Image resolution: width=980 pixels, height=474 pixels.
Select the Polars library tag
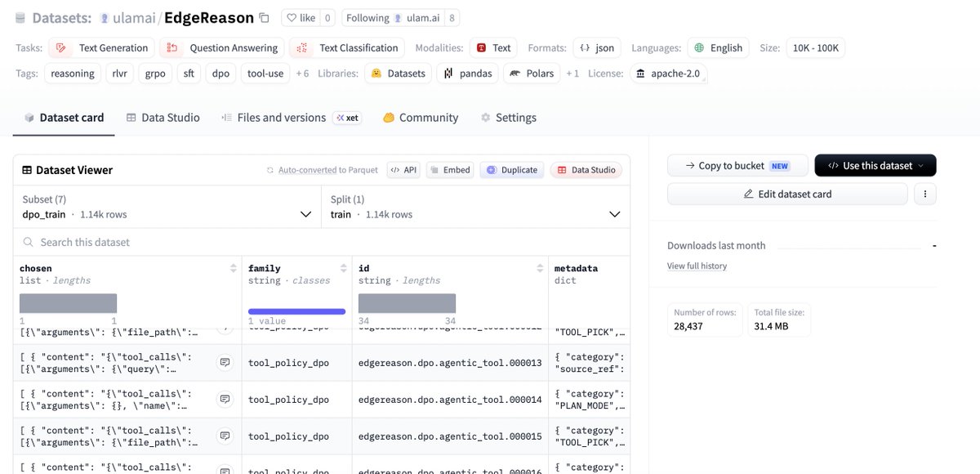click(x=532, y=73)
